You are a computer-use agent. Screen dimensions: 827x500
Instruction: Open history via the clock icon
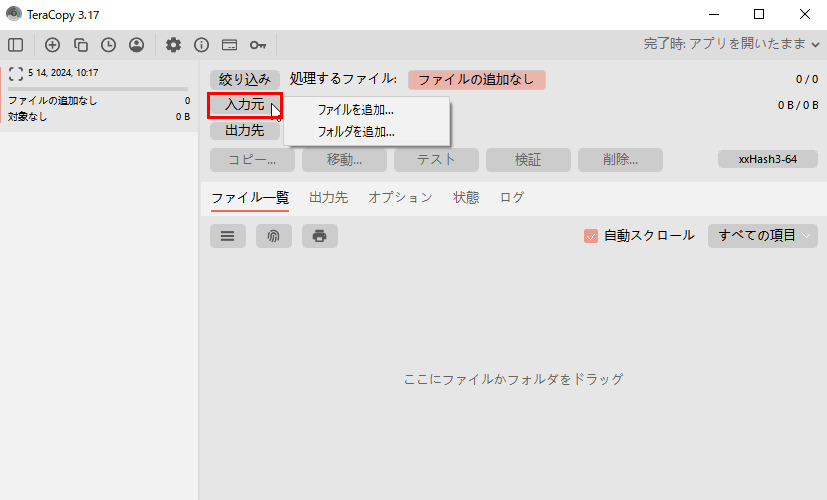point(109,45)
